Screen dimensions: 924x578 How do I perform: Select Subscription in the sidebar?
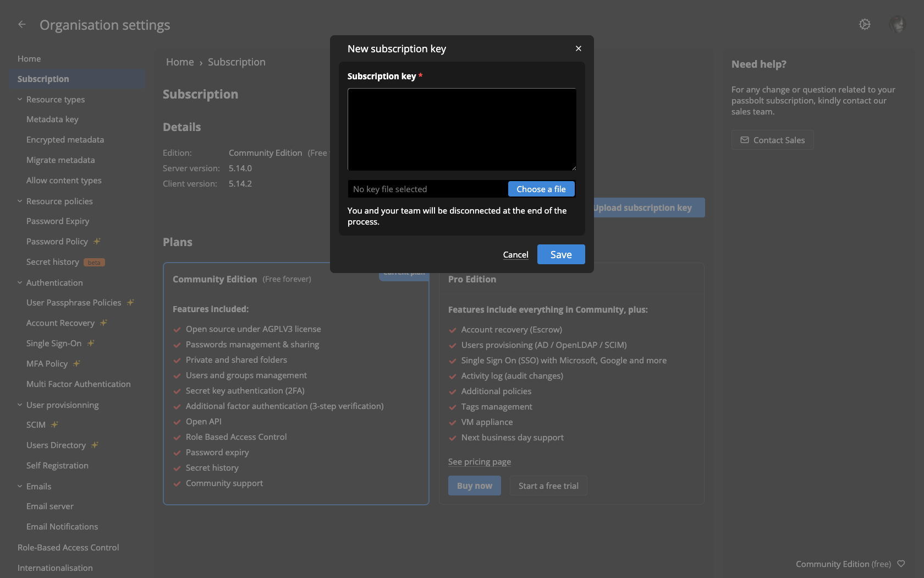tap(77, 79)
